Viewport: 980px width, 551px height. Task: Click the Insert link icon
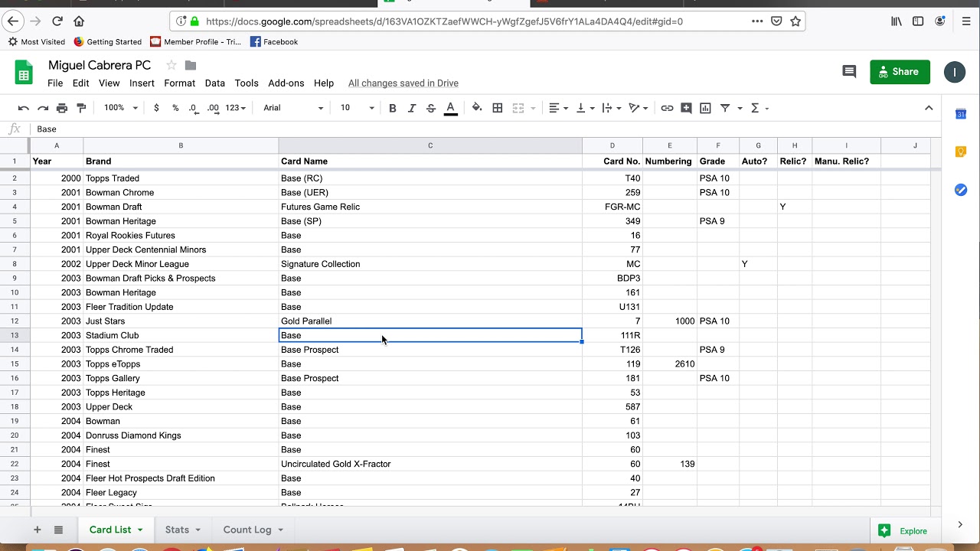pos(667,108)
